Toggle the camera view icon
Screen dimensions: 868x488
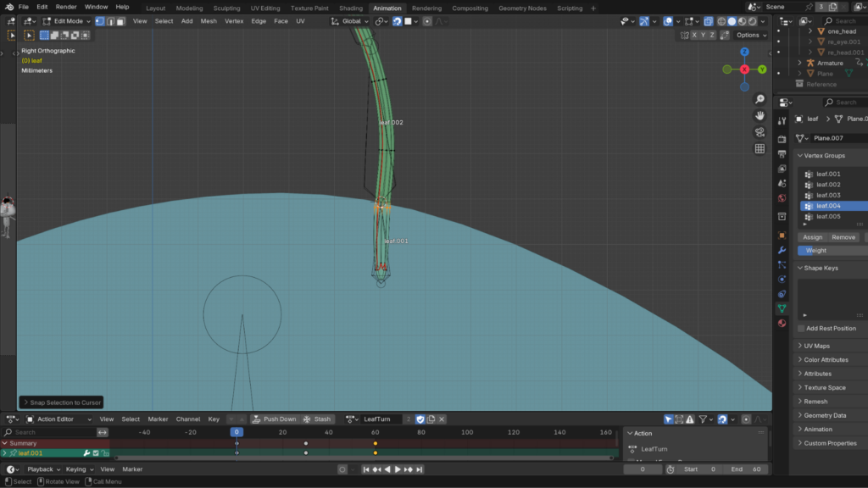[759, 132]
